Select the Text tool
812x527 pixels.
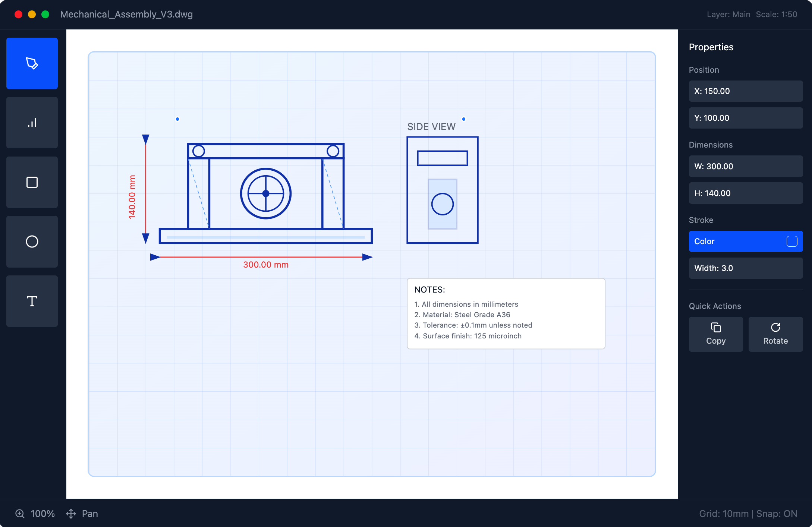point(32,301)
